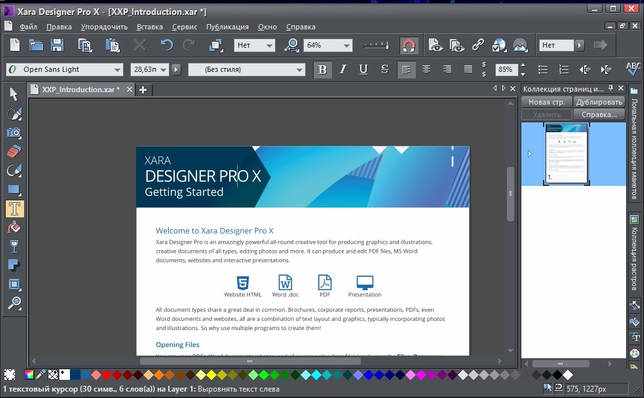Align text left
This screenshot has height=398, width=644.
coord(406,70)
